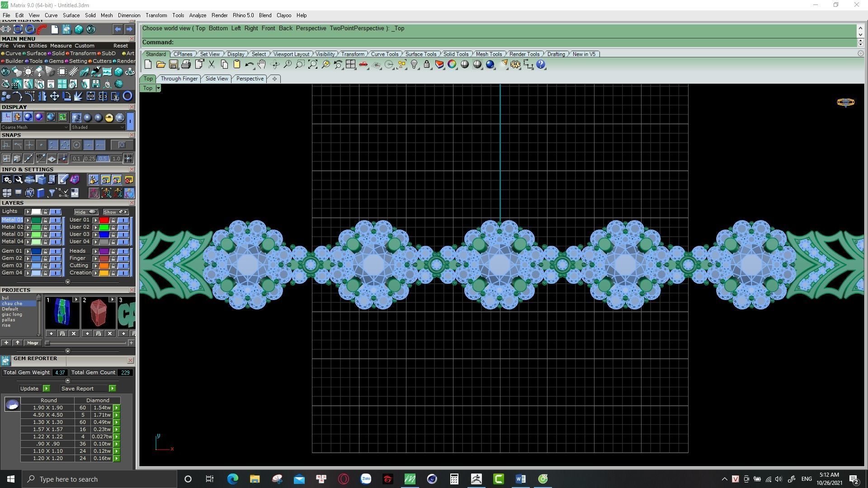Viewport: 868px width, 488px height.
Task: Click the Hide layers toggle
Action: 86,212
